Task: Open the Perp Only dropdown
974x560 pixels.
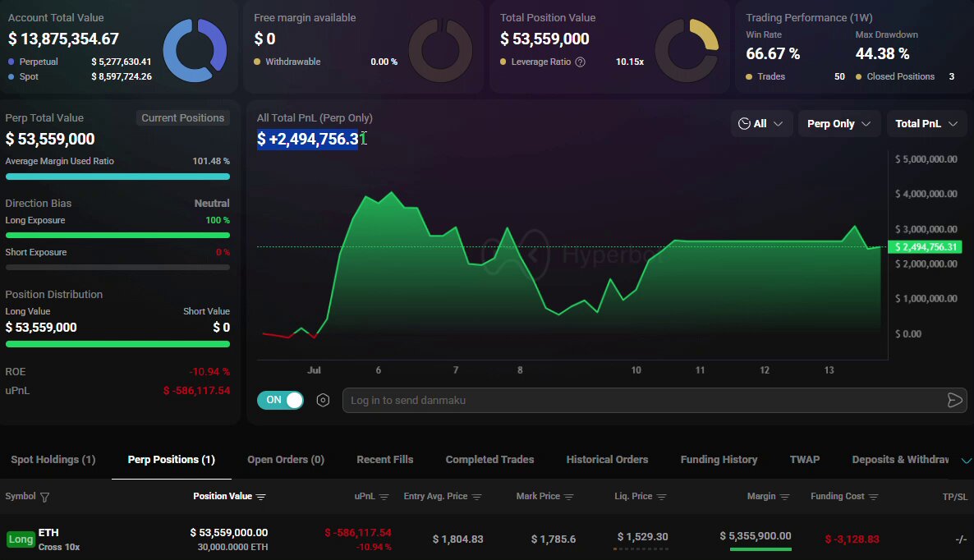Action: point(838,123)
